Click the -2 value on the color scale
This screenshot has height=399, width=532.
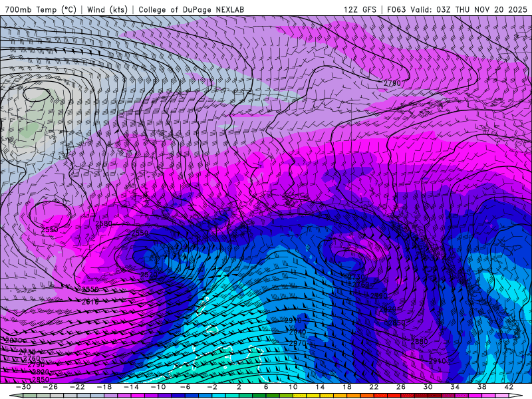click(x=212, y=387)
